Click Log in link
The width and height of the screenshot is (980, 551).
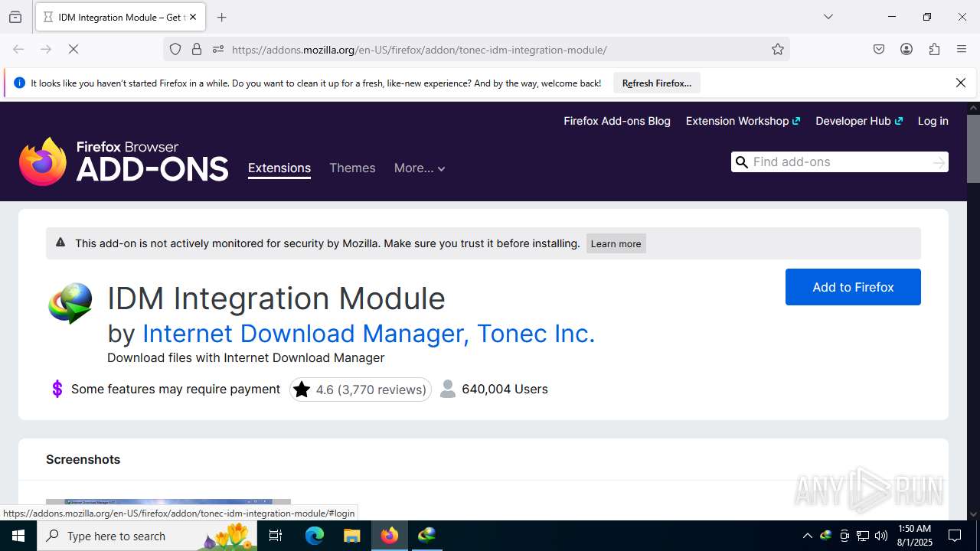(933, 121)
